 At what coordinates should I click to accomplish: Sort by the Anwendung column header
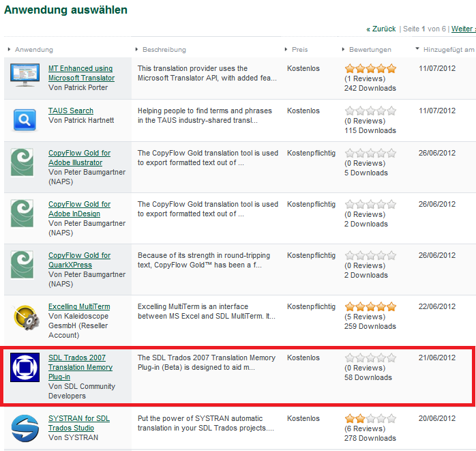click(33, 50)
